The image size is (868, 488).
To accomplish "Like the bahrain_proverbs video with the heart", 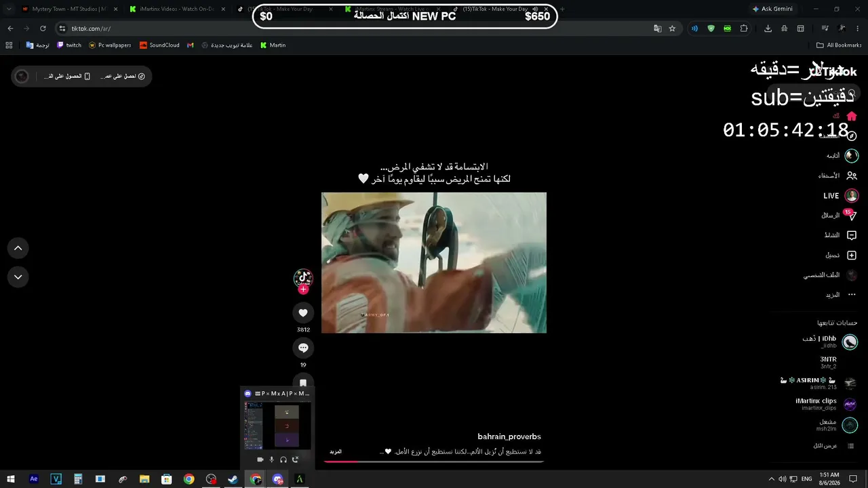I will [303, 312].
